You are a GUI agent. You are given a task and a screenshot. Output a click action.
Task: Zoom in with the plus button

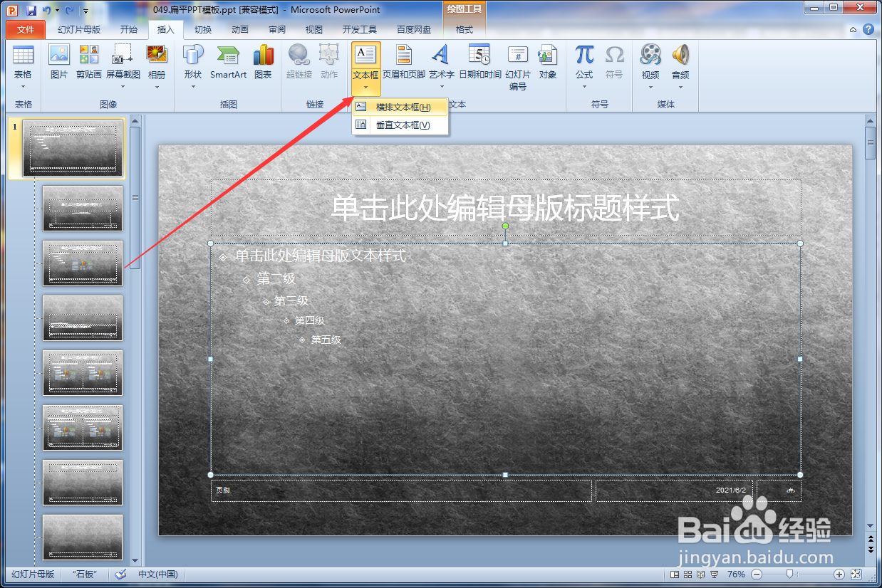click(839, 574)
